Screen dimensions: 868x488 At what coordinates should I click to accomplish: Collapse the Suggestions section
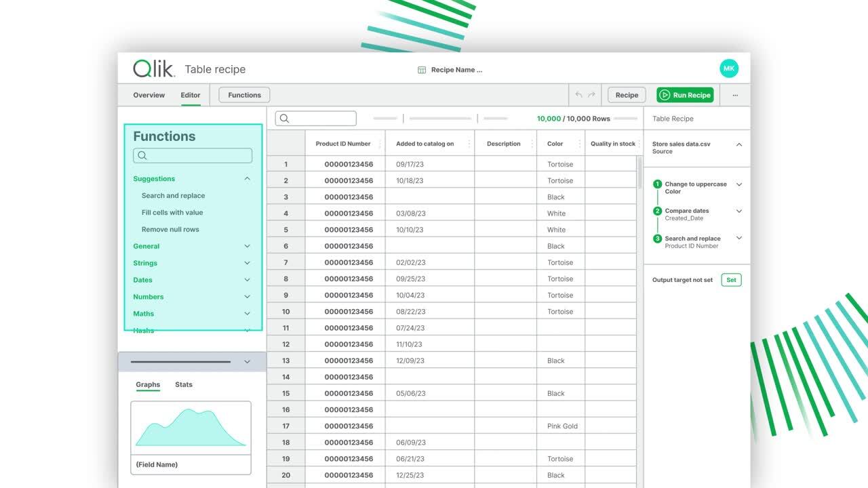coord(247,179)
